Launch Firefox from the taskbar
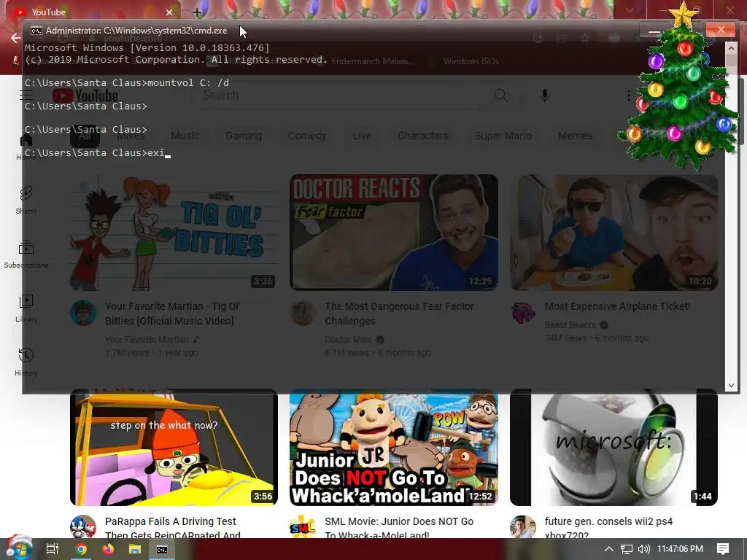Image resolution: width=747 pixels, height=560 pixels. point(108,549)
